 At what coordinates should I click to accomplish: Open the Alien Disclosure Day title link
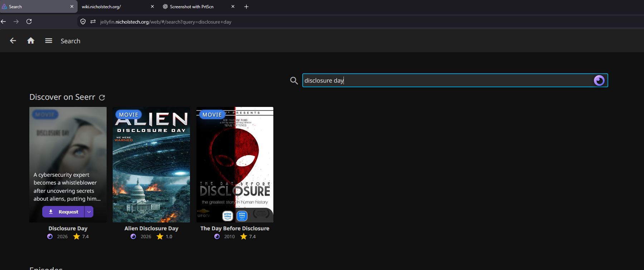[151, 229]
